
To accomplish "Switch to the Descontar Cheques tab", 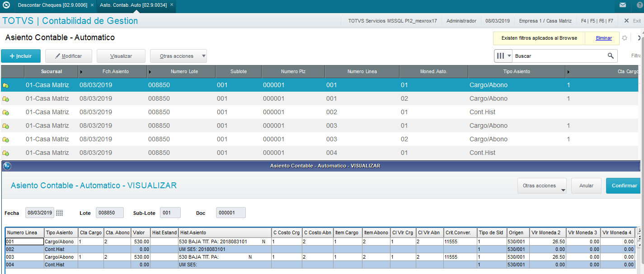I will click(x=52, y=5).
